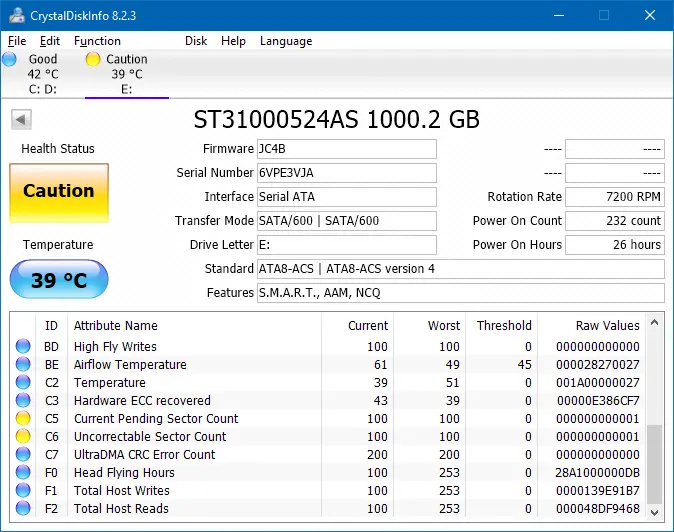Select the Head Flying Hours row
Screen dimensions: 674x532
point(328,473)
